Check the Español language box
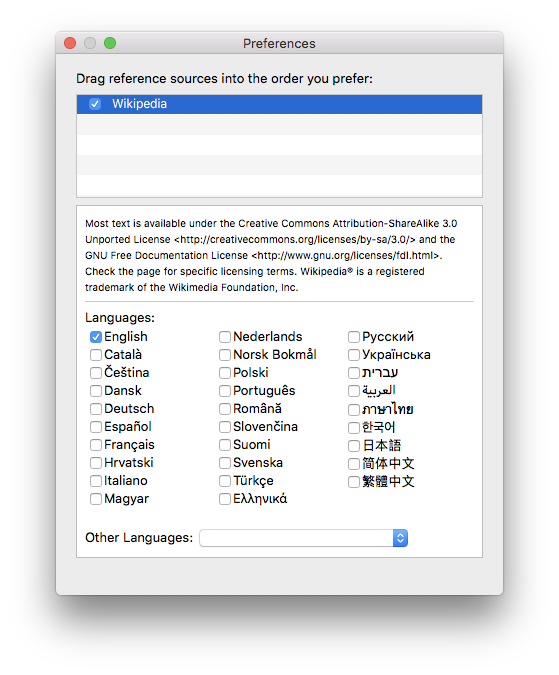 pyautogui.click(x=96, y=427)
